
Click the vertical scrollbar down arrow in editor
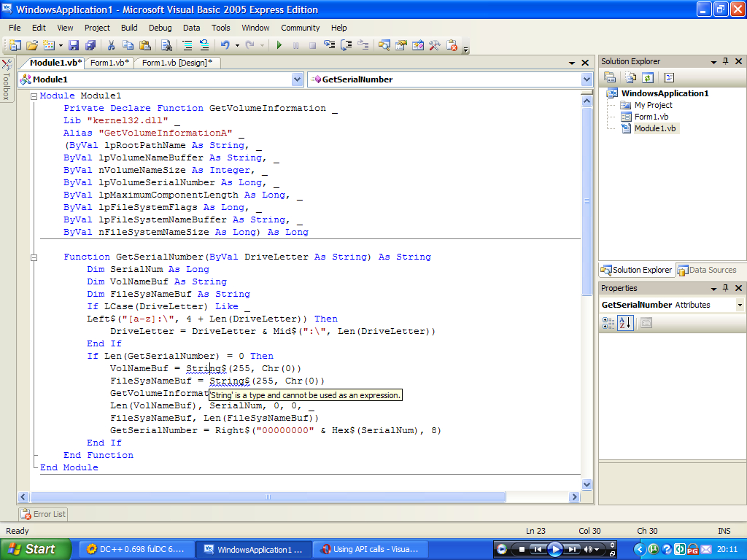tap(587, 485)
